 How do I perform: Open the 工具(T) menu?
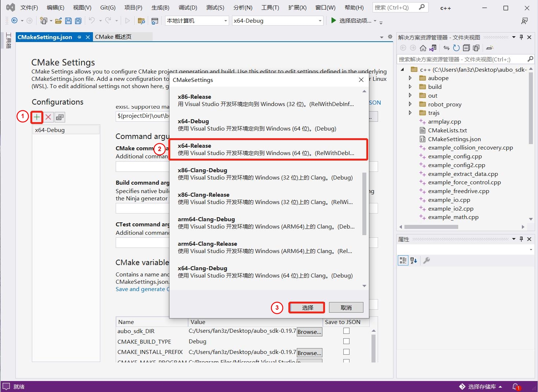tap(270, 7)
